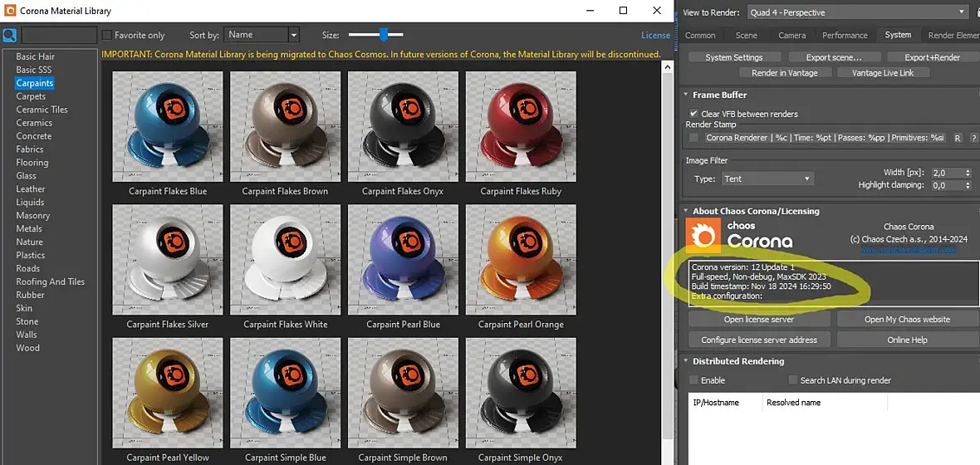This screenshot has height=465, width=980.
Task: Switch to the Performance tab
Action: coord(845,36)
